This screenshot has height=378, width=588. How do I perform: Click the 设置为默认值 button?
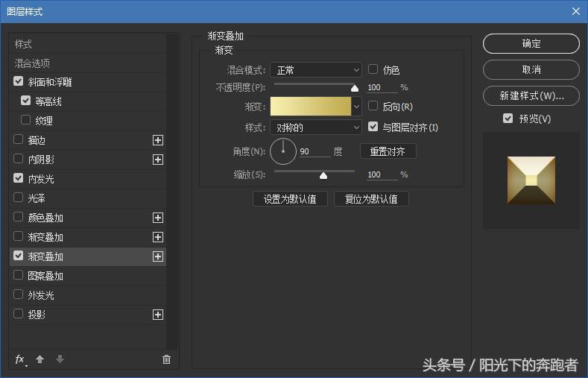pos(290,199)
